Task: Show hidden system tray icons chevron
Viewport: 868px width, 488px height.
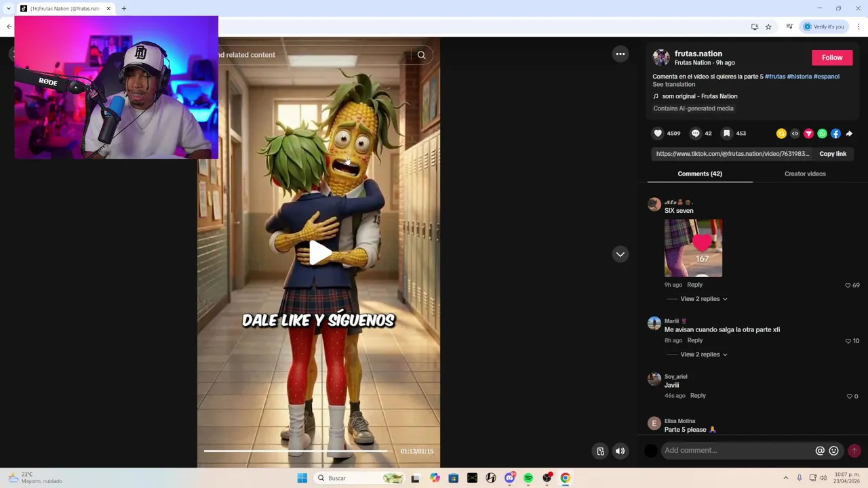Action: [786, 478]
